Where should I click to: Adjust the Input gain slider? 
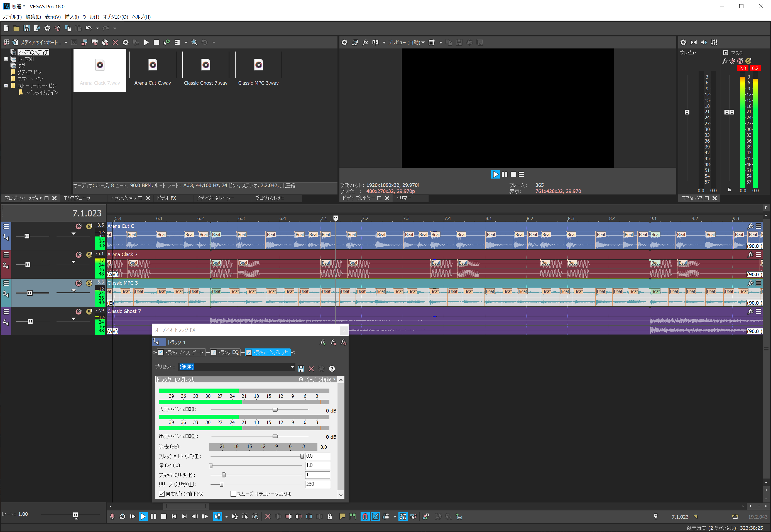click(x=275, y=410)
